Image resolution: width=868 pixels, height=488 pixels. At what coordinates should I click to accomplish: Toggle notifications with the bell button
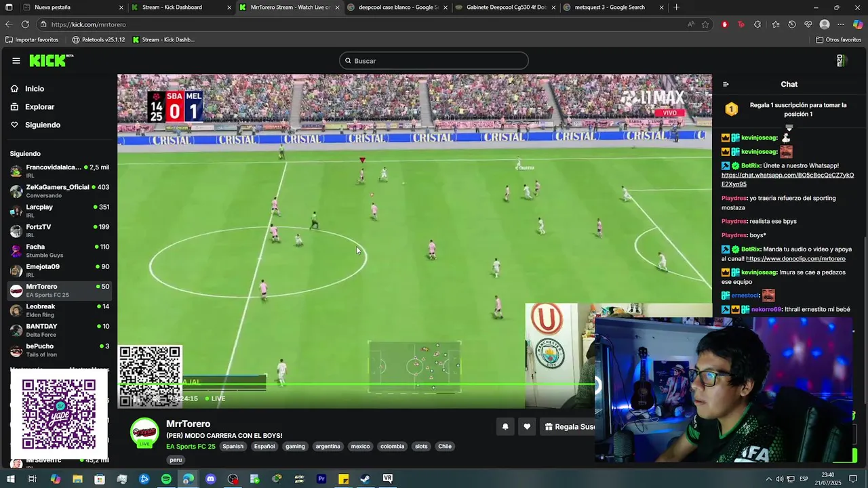coord(505,426)
